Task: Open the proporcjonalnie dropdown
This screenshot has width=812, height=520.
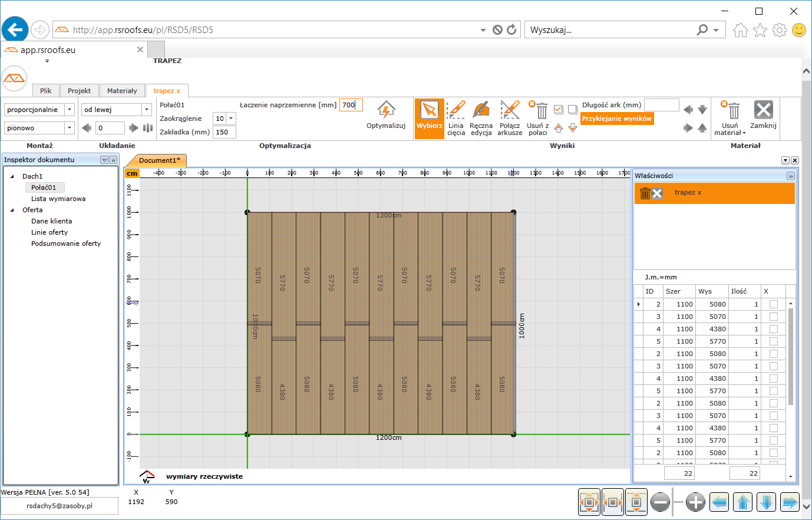Action: pos(70,110)
